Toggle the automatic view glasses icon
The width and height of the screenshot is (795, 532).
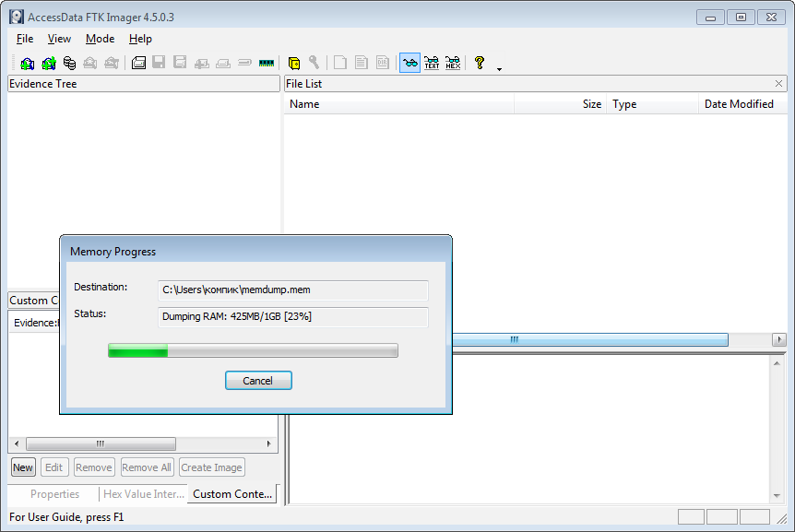(409, 63)
